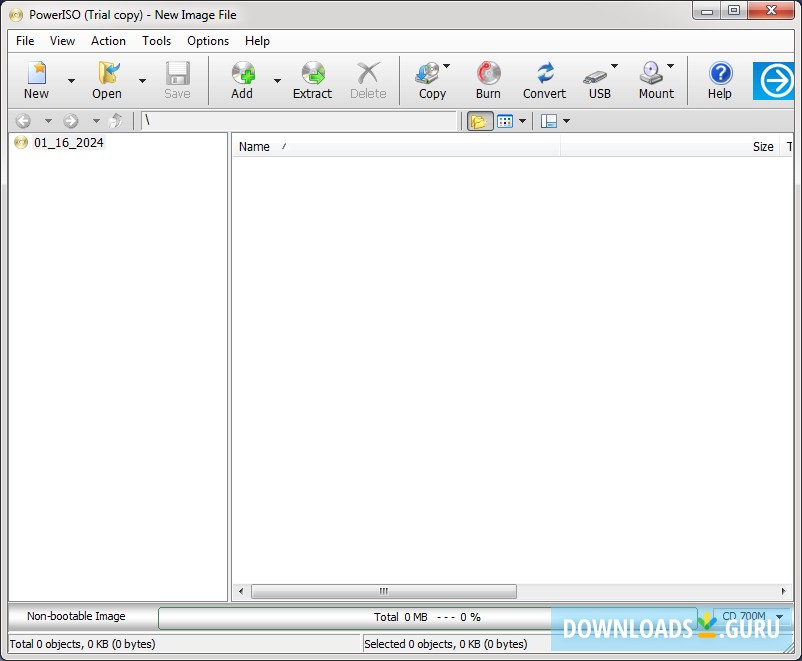Maximize the PowerISO window

pyautogui.click(x=734, y=11)
